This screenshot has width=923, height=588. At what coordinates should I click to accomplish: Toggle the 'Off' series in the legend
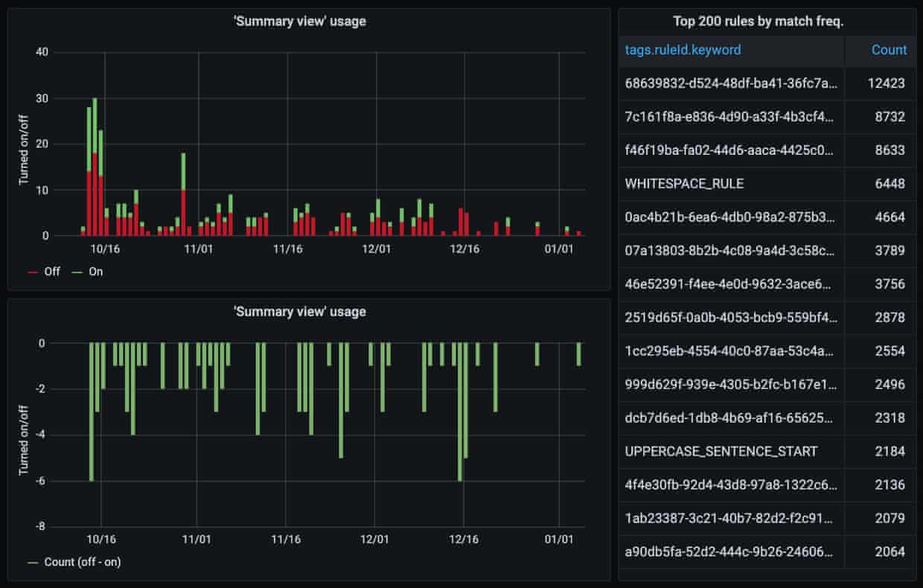click(x=51, y=272)
